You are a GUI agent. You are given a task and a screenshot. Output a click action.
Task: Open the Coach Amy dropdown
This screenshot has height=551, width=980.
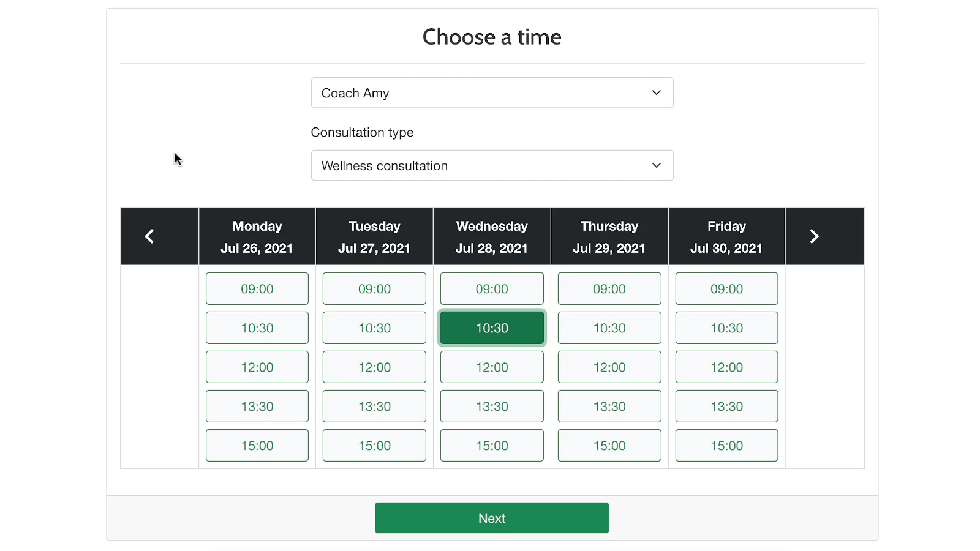492,93
